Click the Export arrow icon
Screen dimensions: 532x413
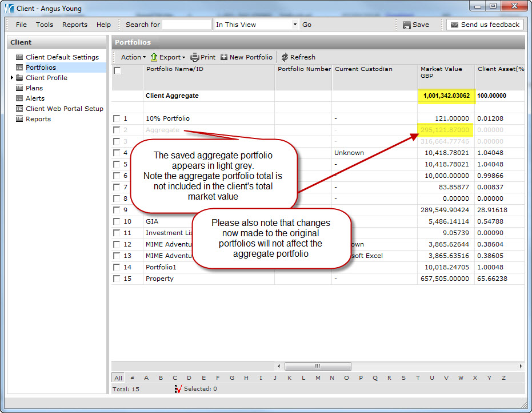click(x=154, y=57)
